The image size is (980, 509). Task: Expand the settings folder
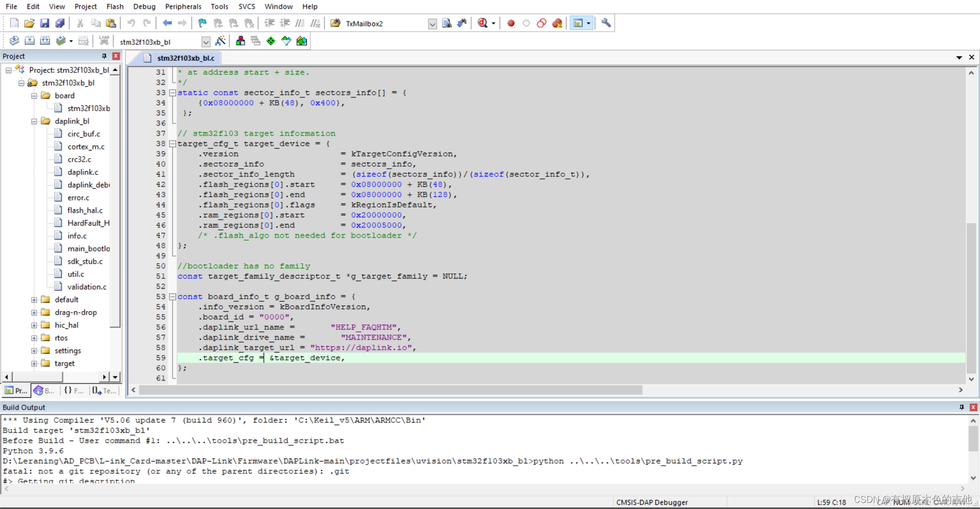[34, 351]
